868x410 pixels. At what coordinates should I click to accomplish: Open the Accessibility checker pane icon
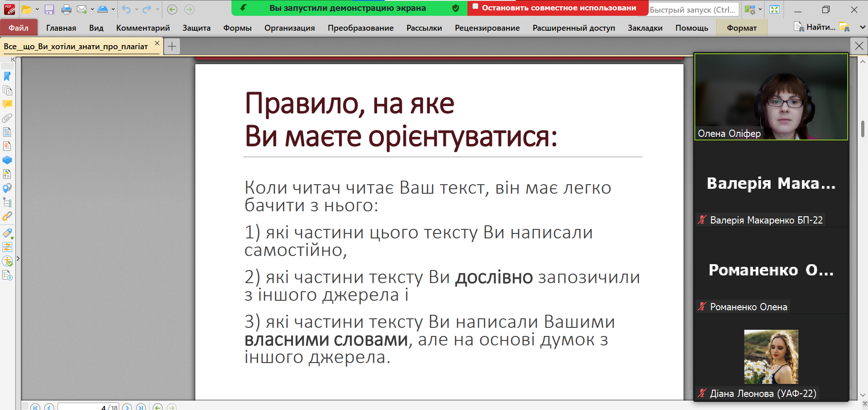coord(7,261)
